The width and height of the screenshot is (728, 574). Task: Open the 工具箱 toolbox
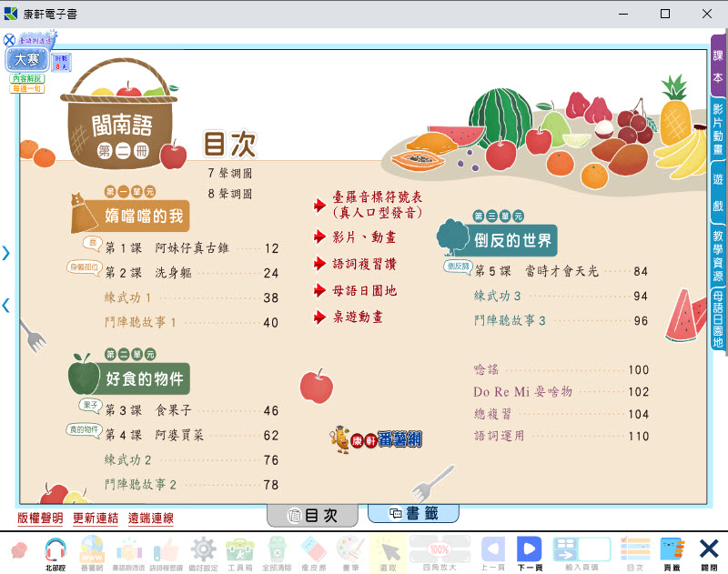coord(239,554)
